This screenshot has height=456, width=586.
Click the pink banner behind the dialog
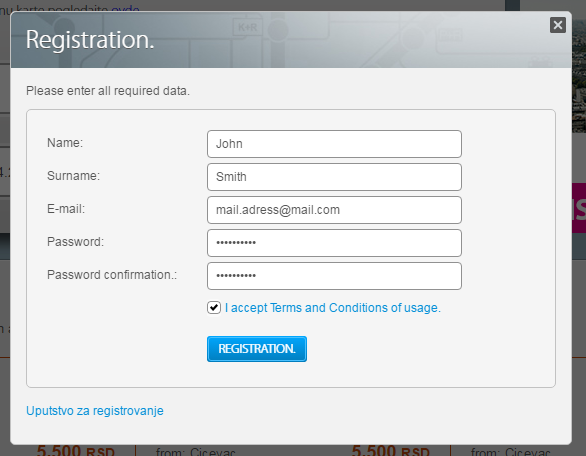[x=579, y=208]
